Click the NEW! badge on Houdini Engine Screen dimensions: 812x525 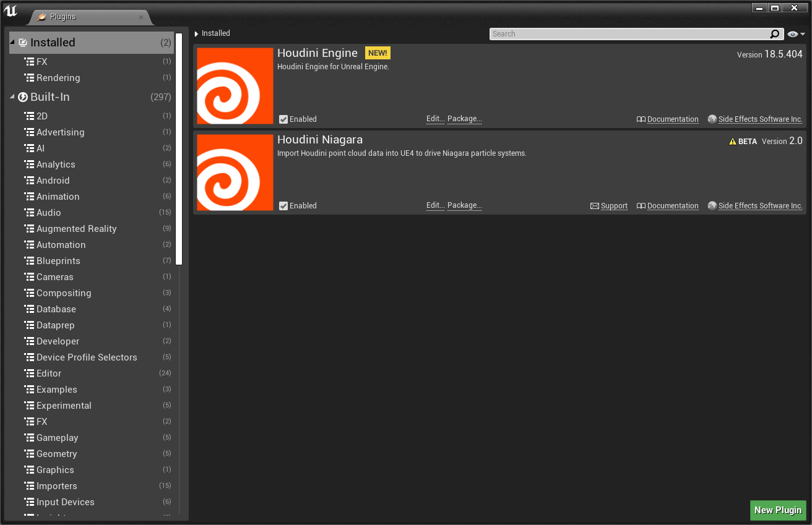[378, 53]
